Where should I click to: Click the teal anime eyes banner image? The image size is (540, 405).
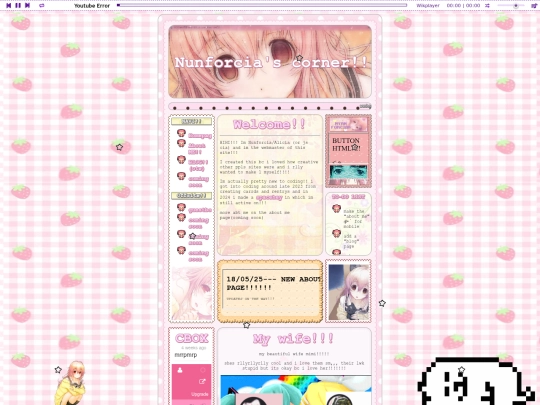click(348, 172)
